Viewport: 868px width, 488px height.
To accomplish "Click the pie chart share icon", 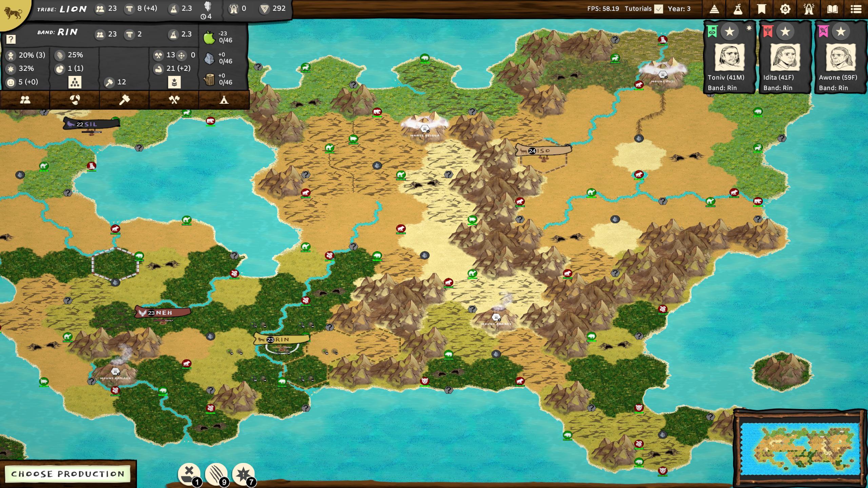I will [x=60, y=69].
